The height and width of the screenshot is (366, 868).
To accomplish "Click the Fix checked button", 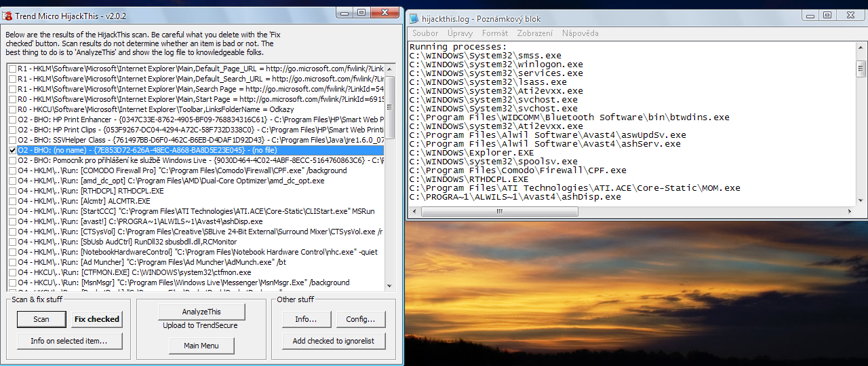I will [x=97, y=318].
